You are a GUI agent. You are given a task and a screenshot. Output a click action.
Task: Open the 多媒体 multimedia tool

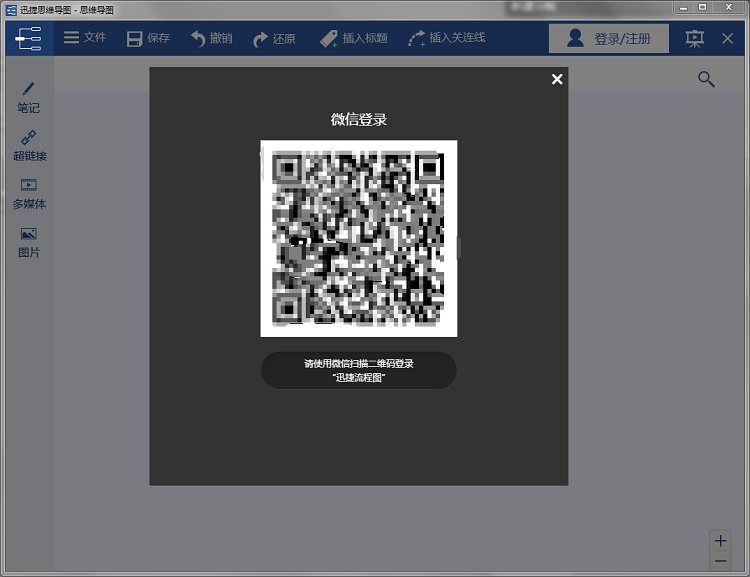coord(29,194)
